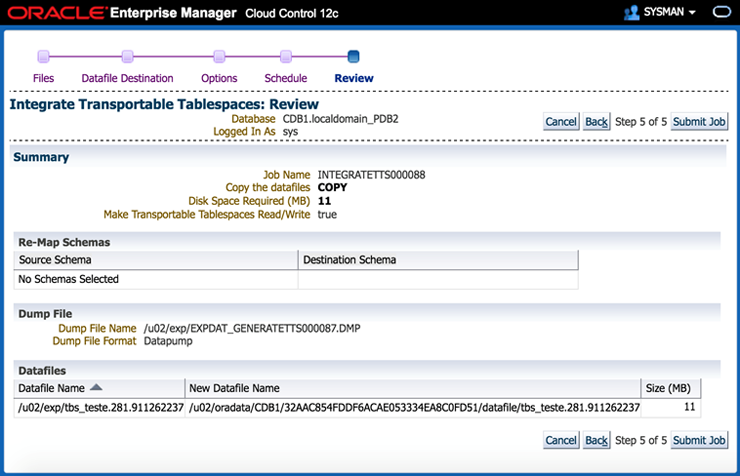Go to the Datafile Destination step

click(x=127, y=78)
